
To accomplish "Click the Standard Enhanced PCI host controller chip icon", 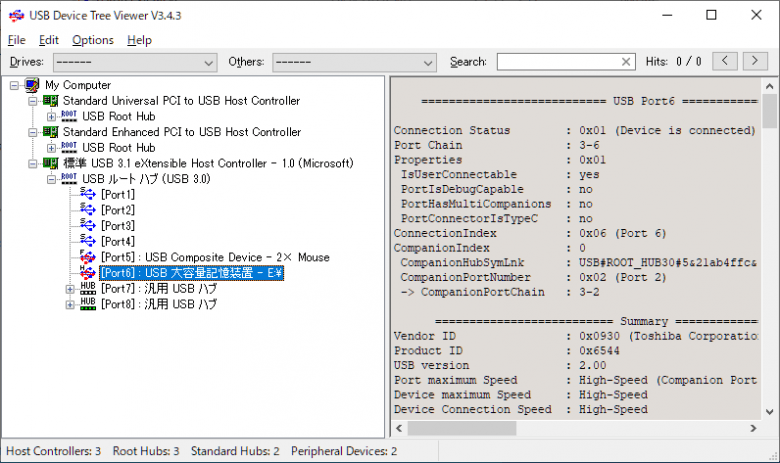I will (50, 132).
